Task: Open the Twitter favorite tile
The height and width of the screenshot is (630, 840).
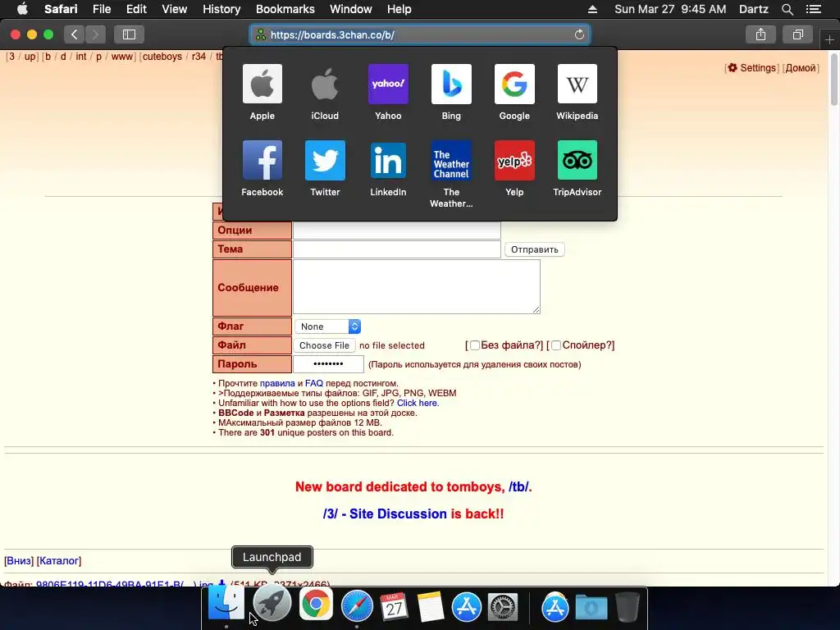Action: (x=325, y=160)
